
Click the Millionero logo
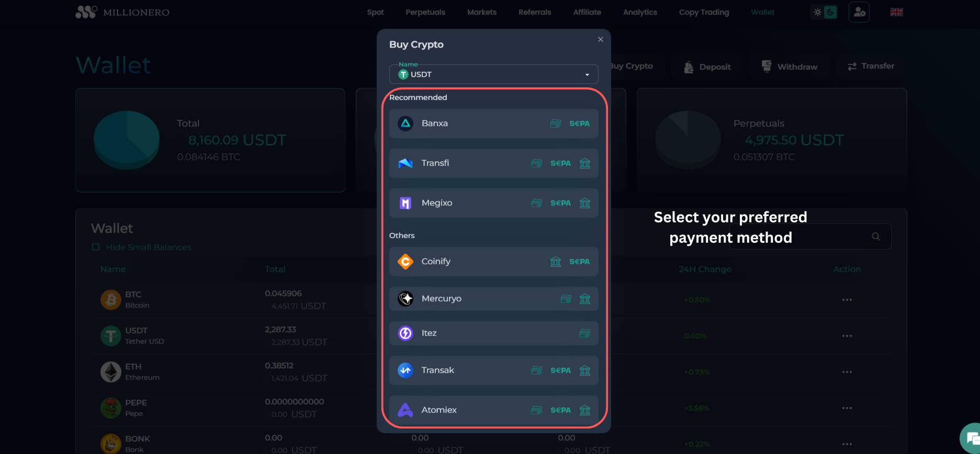[x=122, y=12]
